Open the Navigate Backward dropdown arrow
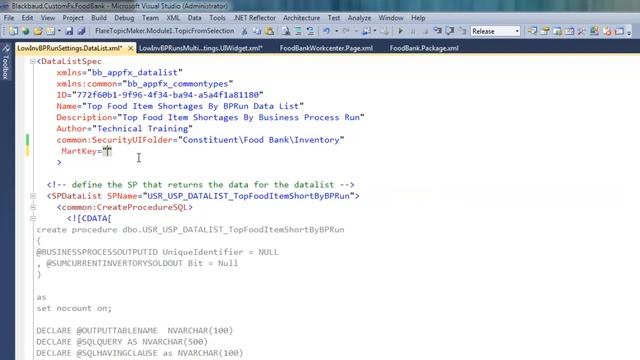The width and height of the screenshot is (640, 360). [375, 31]
